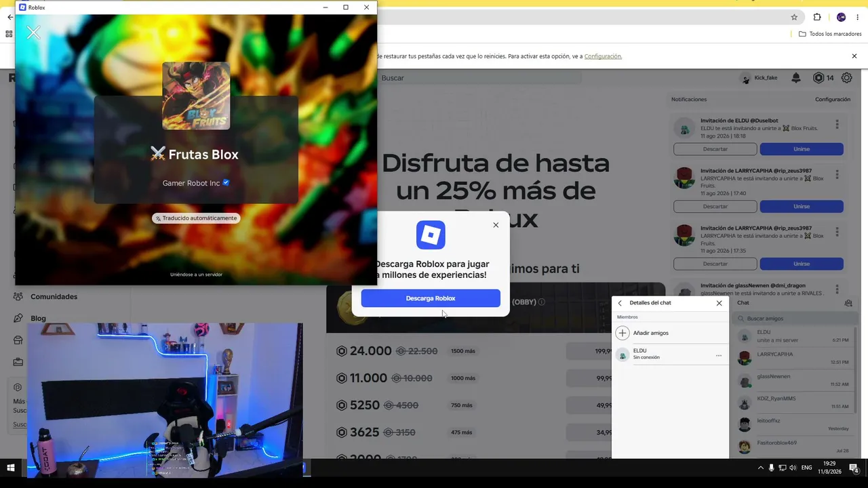
Task: Bookmark this page with the star icon
Action: click(794, 17)
